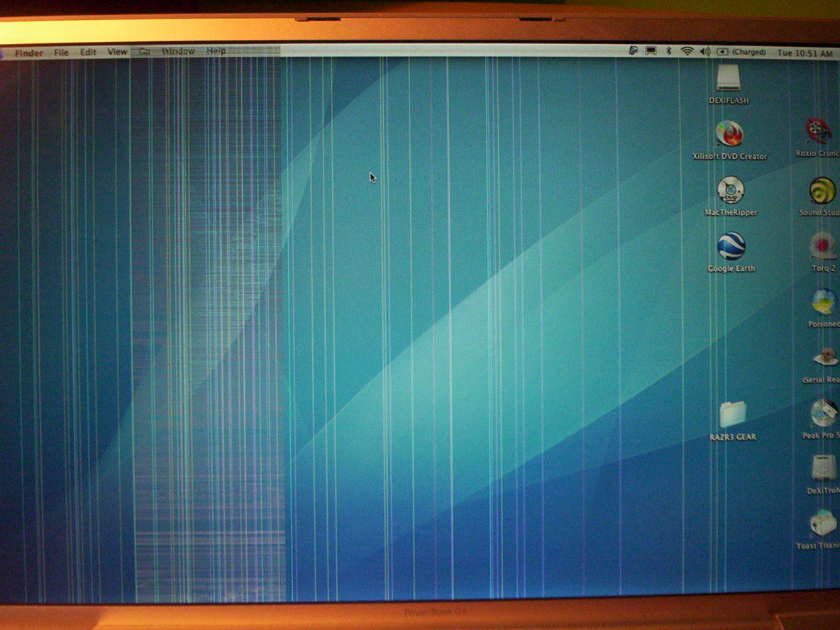Click the DEXIFLASH label text
The width and height of the screenshot is (840, 630).
tap(729, 100)
